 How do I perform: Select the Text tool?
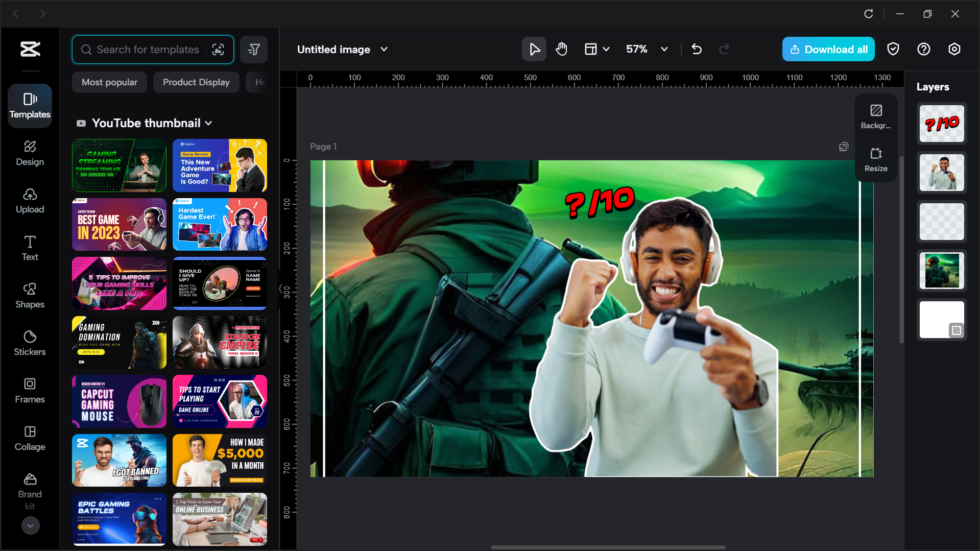[x=29, y=248]
